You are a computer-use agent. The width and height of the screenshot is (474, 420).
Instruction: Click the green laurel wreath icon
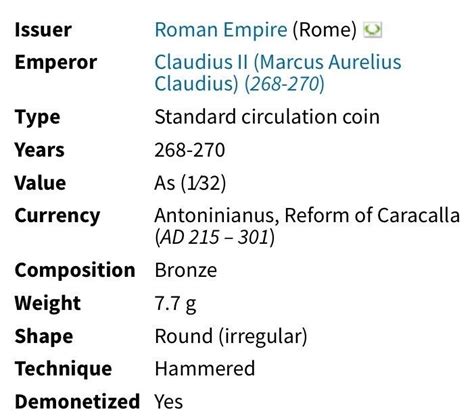tap(372, 30)
